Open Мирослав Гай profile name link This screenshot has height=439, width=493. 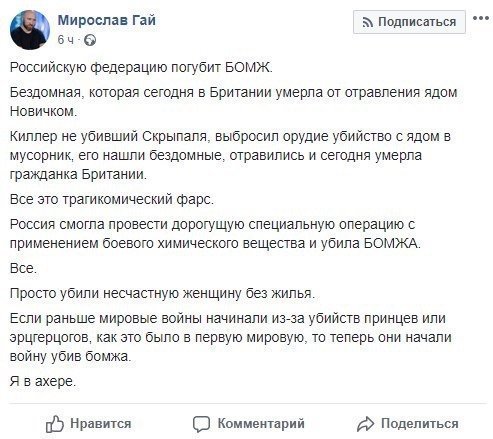(x=107, y=20)
